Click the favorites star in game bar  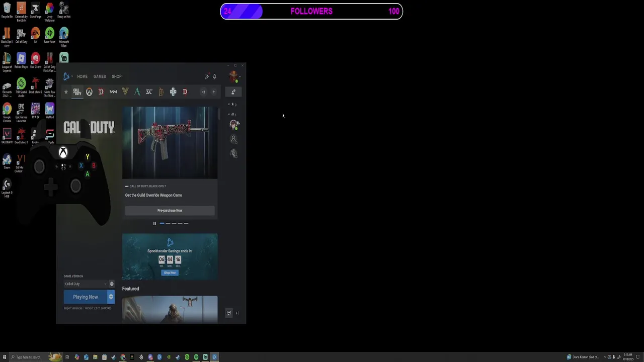[66, 92]
